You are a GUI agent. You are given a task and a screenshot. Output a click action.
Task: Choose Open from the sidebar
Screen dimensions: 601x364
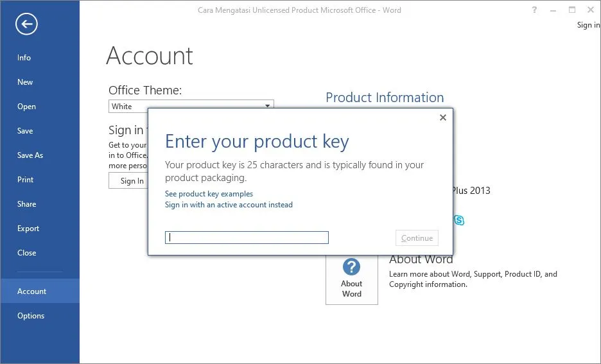26,107
